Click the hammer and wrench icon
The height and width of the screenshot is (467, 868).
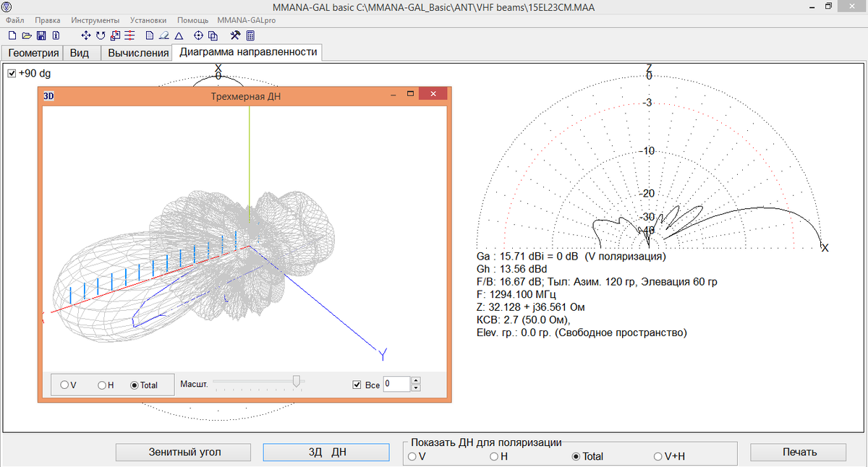235,35
